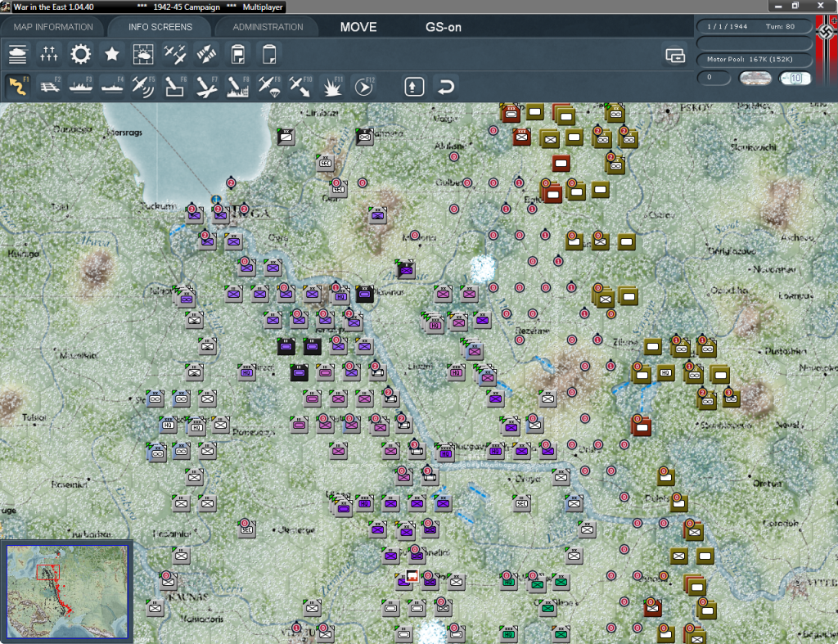This screenshot has width=838, height=644.
Task: Select the black unit counter at Plavinas
Action: pos(364,294)
